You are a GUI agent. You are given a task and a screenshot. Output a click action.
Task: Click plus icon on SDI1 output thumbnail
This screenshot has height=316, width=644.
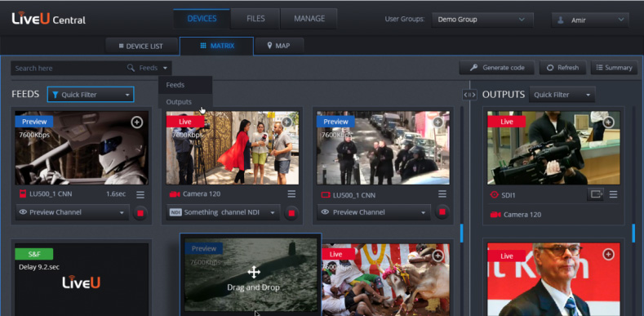coord(608,122)
